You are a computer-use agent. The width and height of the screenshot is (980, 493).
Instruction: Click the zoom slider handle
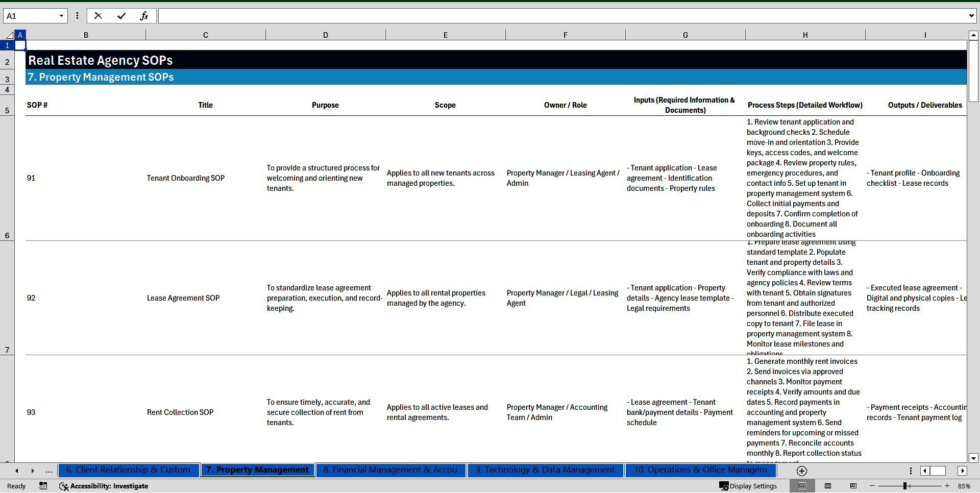905,486
